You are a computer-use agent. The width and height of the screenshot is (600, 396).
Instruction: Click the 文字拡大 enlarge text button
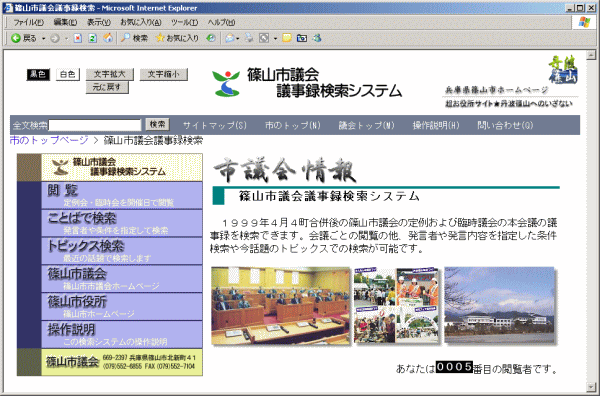click(x=110, y=74)
